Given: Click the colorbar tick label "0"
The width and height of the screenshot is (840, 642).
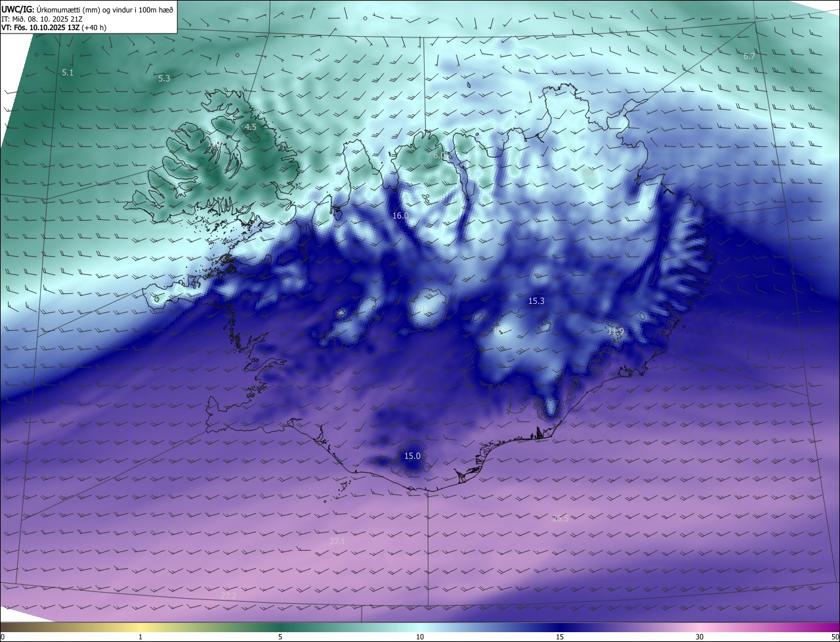Looking at the screenshot, I should pos(3,637).
